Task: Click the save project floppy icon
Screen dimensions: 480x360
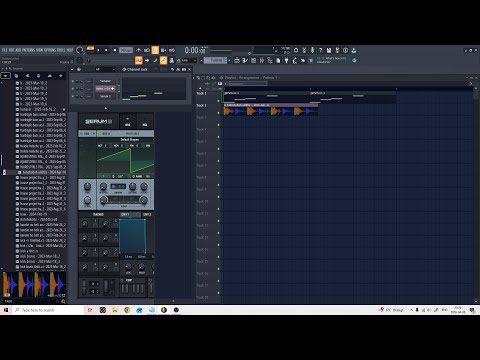Action: tap(329, 50)
